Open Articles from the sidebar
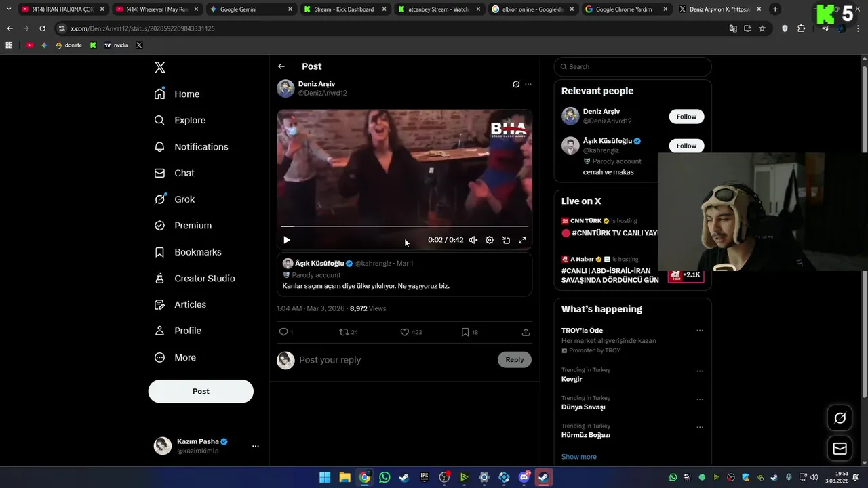 (x=180, y=304)
